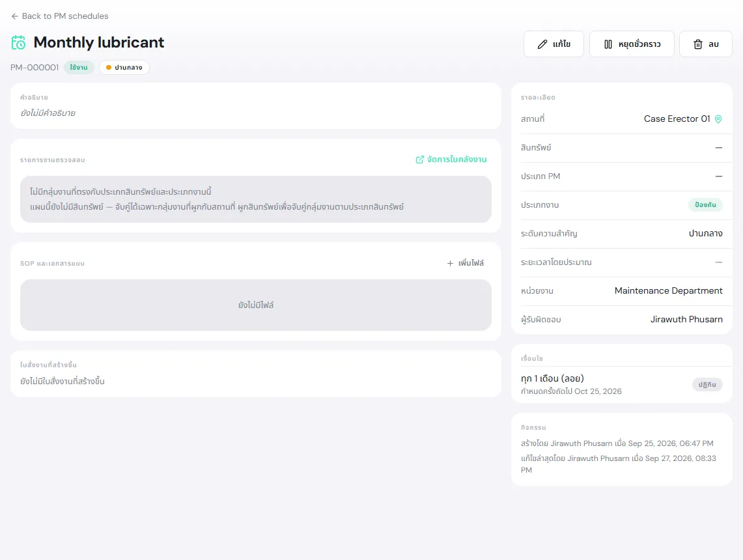
Task: Open Case Erector 01 location
Action: [x=677, y=119]
